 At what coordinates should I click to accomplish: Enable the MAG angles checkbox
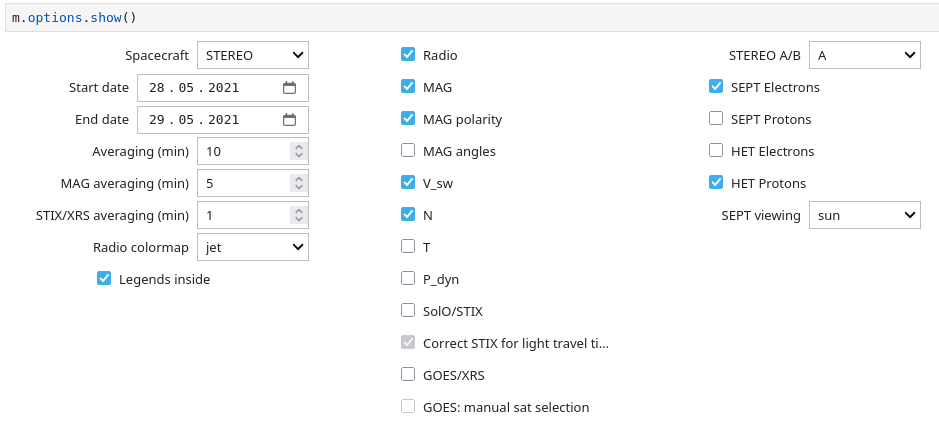point(408,151)
